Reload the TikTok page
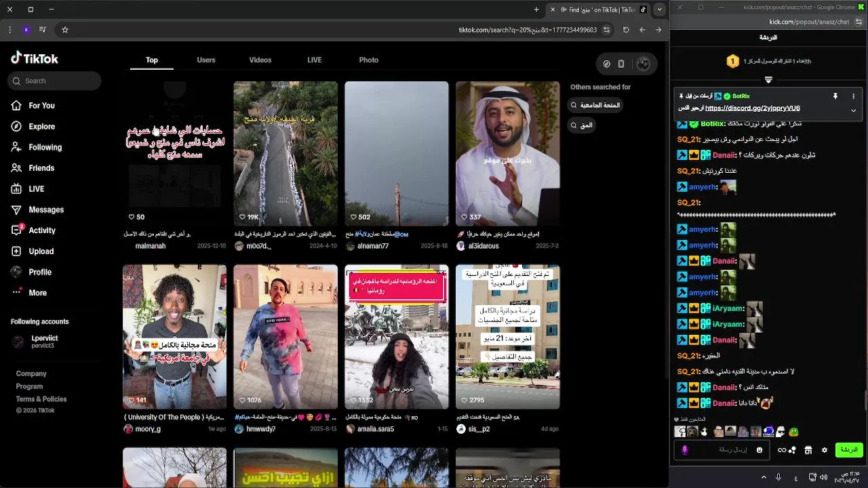The height and width of the screenshot is (488, 868). 626,30
